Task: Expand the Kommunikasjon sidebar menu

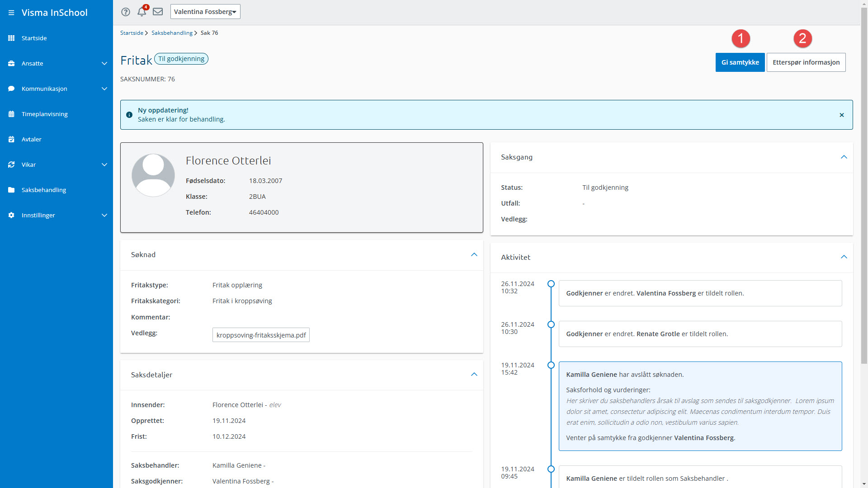Action: [104, 89]
